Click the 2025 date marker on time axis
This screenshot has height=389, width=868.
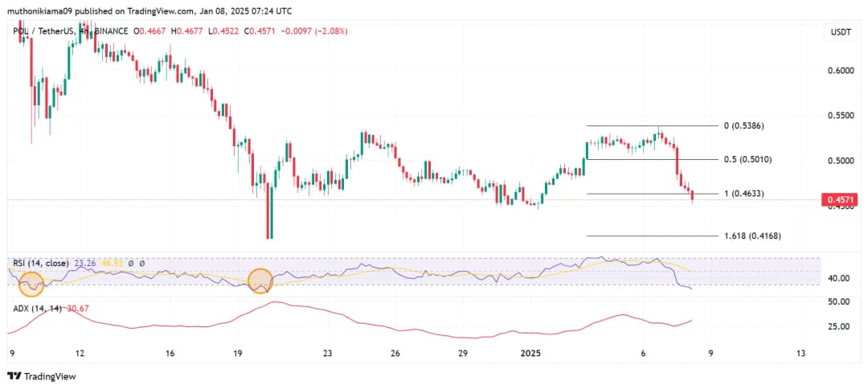click(532, 353)
